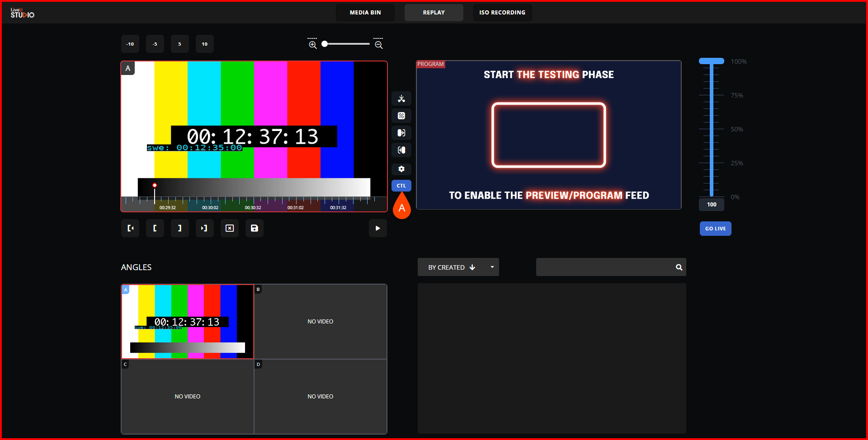Click the save clip floppy disk icon
Screen dimensions: 868x440
[x=254, y=228]
